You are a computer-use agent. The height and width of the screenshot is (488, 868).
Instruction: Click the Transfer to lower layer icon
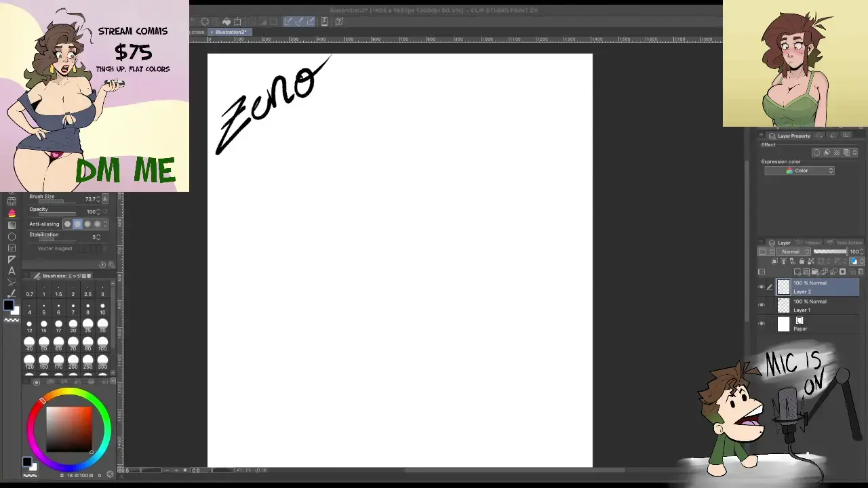click(x=825, y=272)
